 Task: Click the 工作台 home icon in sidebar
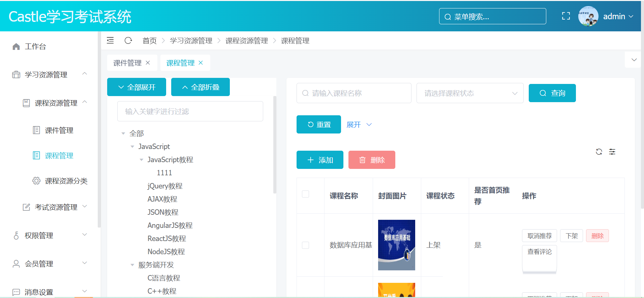coord(16,47)
